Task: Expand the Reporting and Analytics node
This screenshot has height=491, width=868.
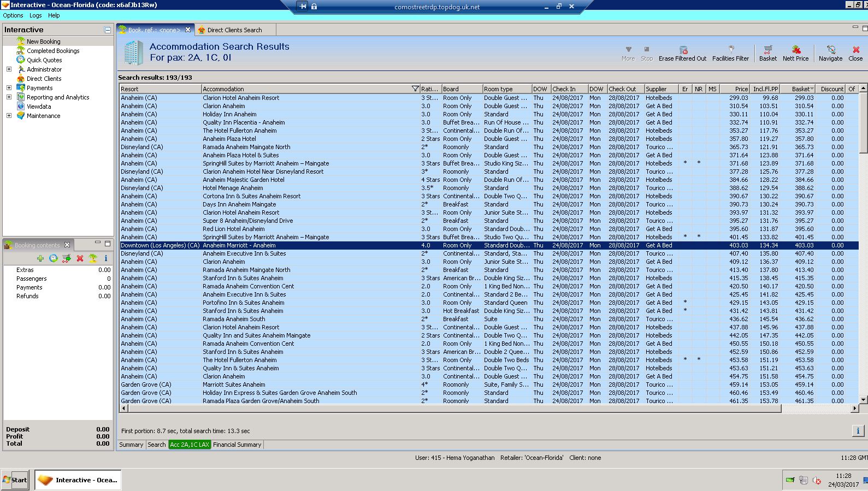Action: [9, 97]
